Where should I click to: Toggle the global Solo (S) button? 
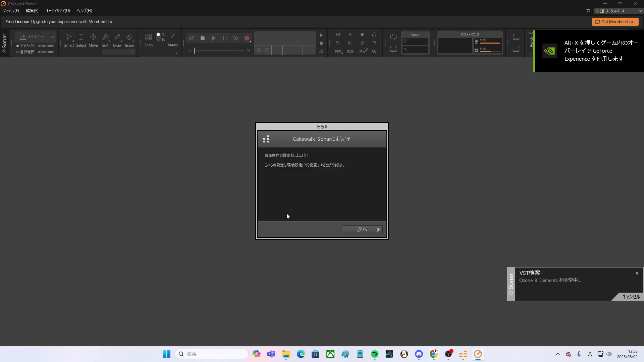pyautogui.click(x=350, y=35)
